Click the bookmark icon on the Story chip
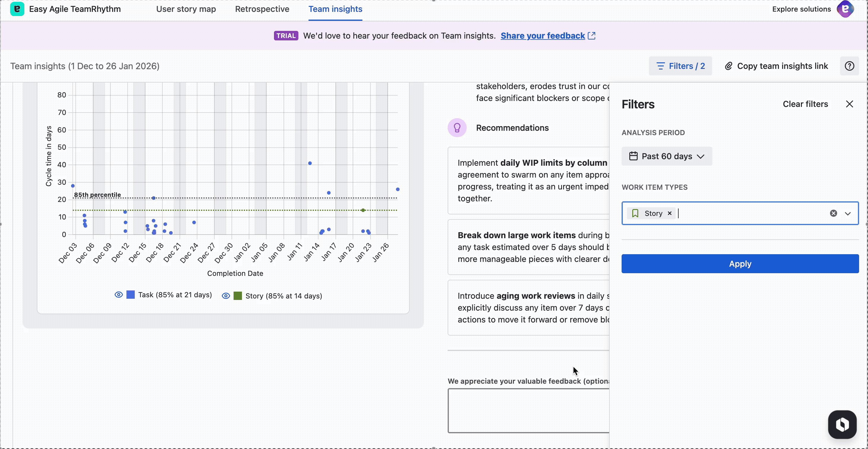Screen dimensions: 868x449 point(635,213)
